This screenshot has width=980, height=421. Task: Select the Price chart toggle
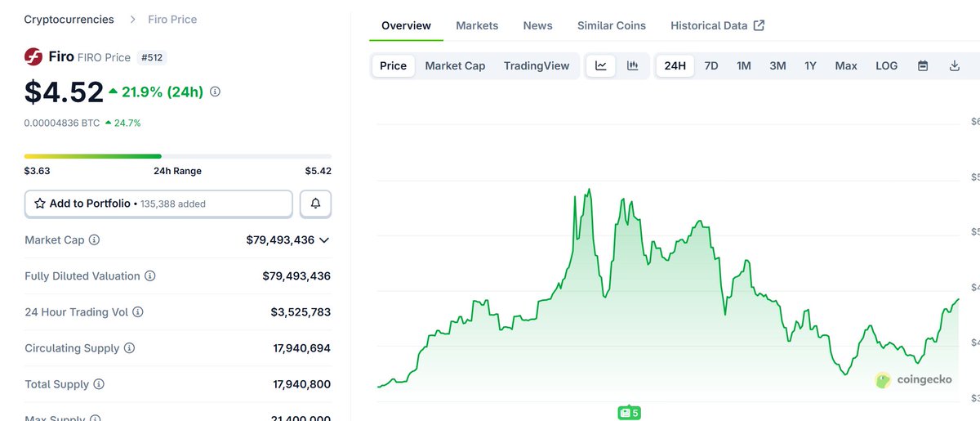coord(393,65)
